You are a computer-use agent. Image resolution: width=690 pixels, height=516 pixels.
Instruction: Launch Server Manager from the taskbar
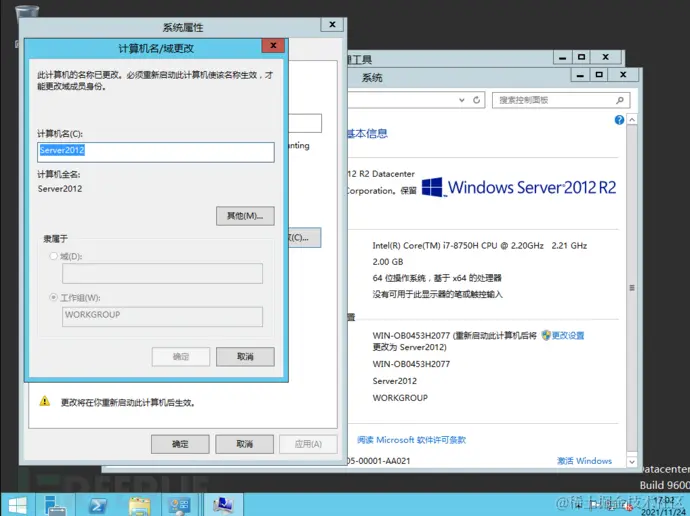click(55, 505)
